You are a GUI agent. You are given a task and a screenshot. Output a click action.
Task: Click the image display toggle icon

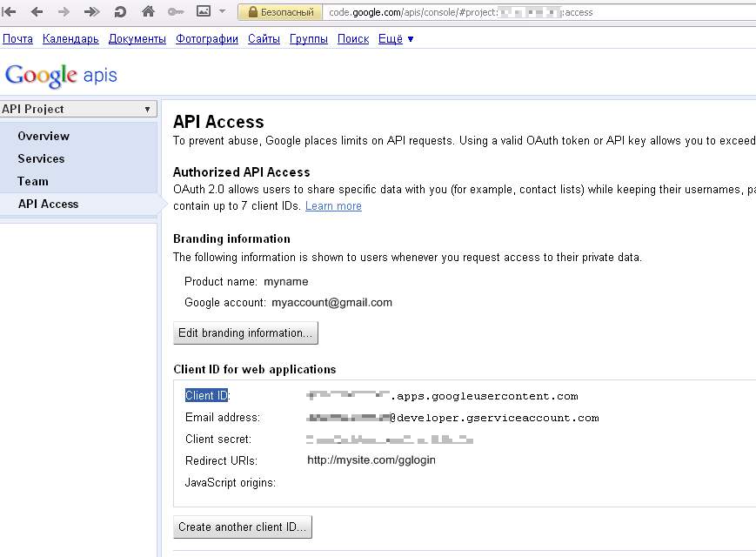click(204, 10)
